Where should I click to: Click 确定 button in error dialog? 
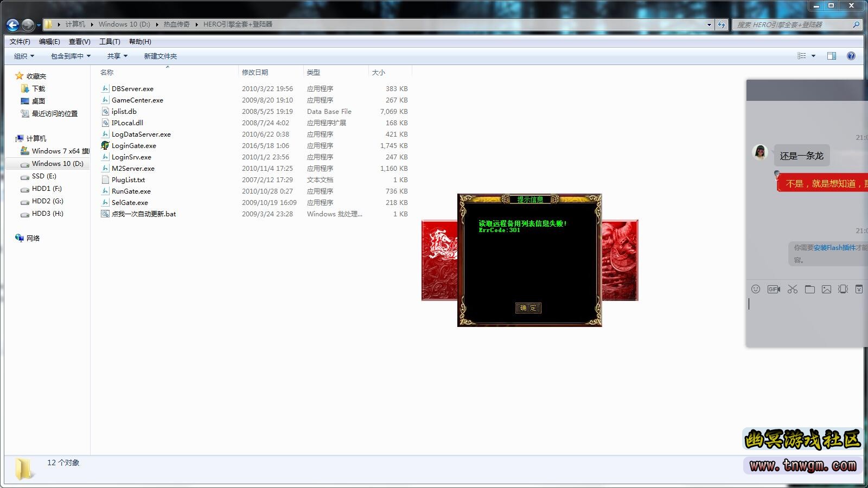pyautogui.click(x=528, y=308)
